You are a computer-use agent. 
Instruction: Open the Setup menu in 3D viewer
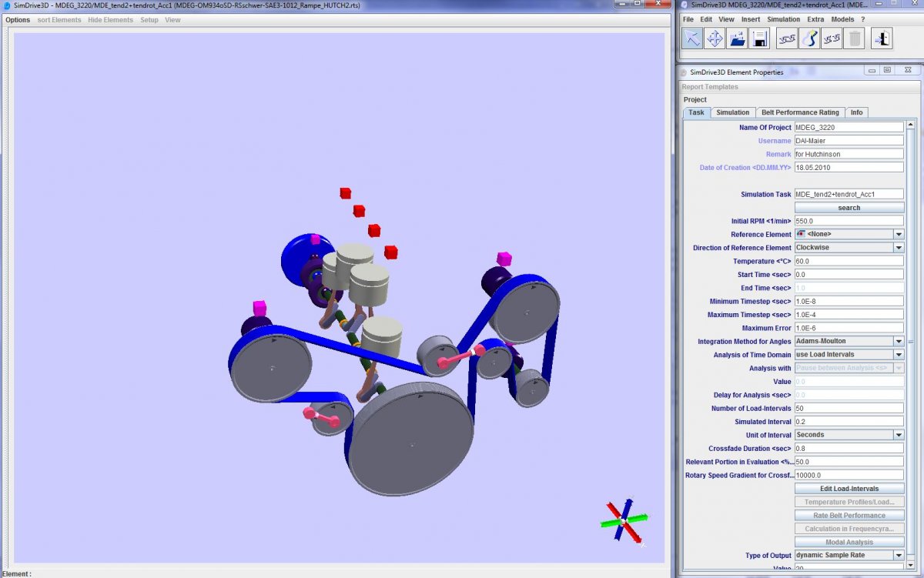click(149, 20)
